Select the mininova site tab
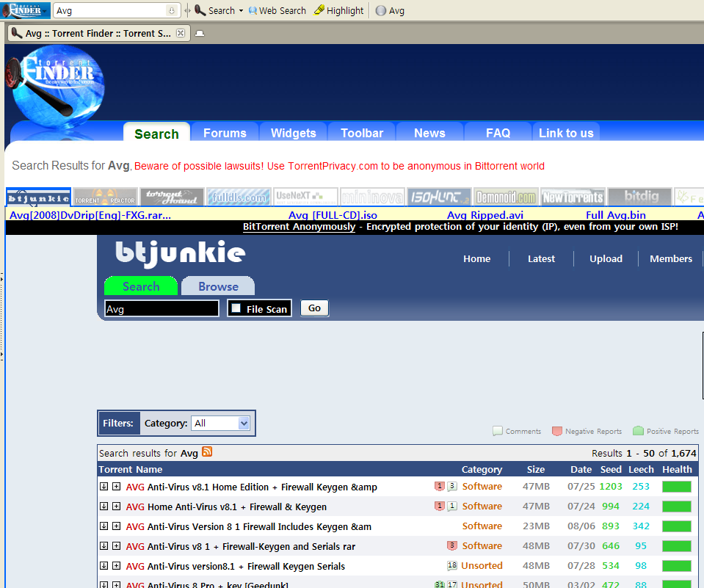The width and height of the screenshot is (704, 588). point(372,197)
